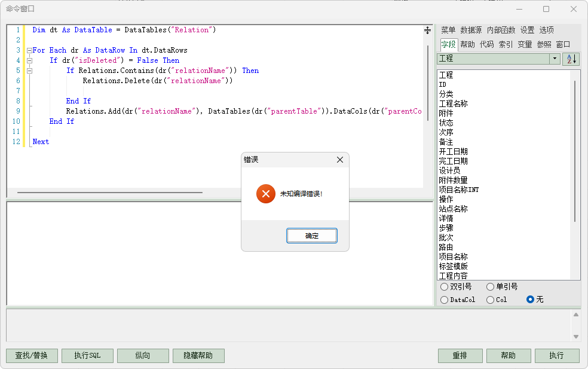Viewport: 588px width, 369px height.
Task: Switch to the 代码 tab
Action: pos(487,44)
